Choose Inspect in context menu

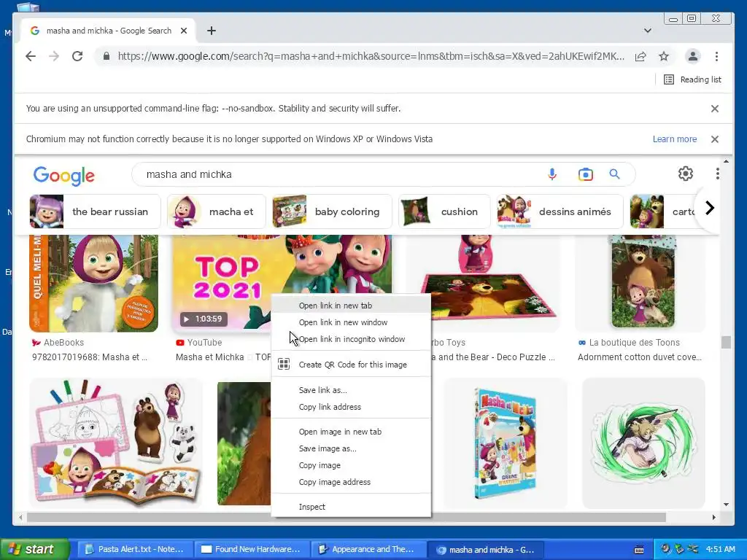(x=351, y=507)
